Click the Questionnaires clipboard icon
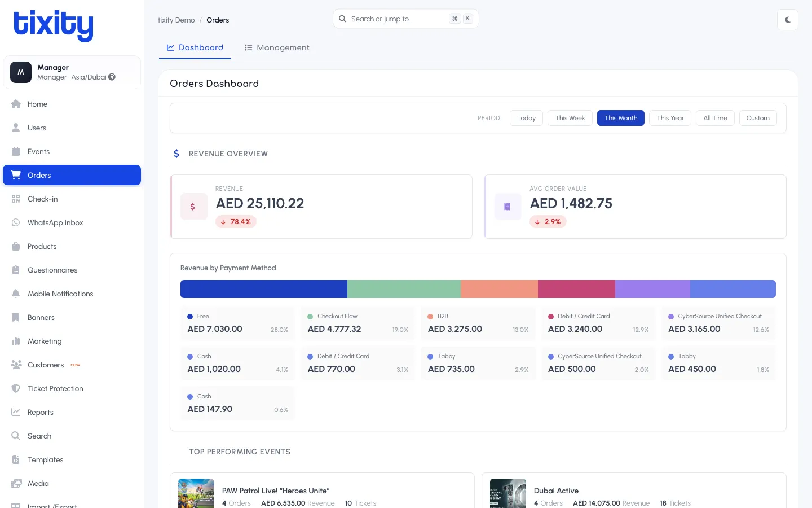Screen dimensions: 812x508 [x=16, y=270]
